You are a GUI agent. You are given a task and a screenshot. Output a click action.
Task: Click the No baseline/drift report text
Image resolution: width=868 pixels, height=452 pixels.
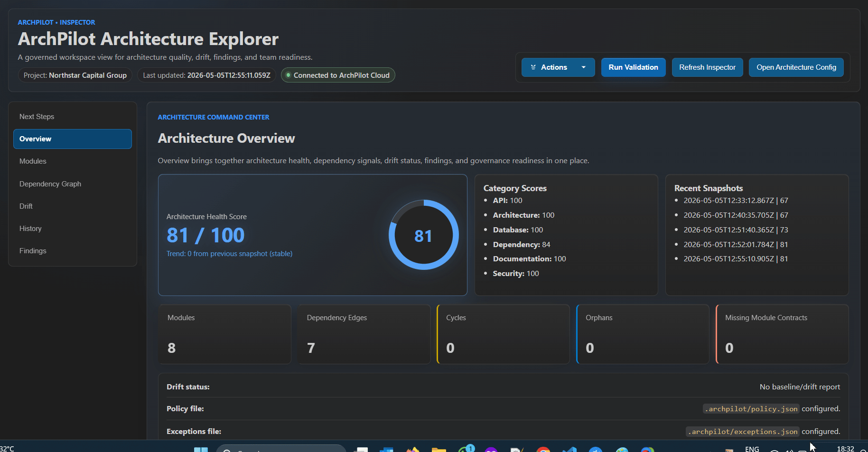coord(800,387)
